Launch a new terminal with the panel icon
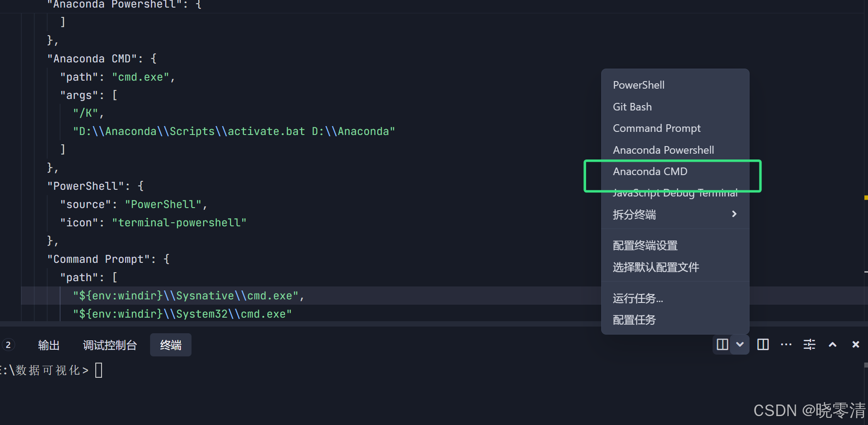 pyautogui.click(x=722, y=344)
